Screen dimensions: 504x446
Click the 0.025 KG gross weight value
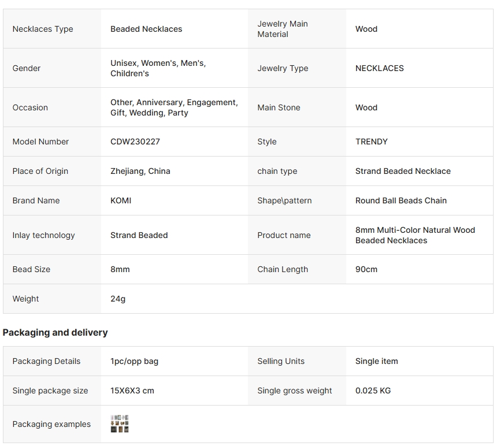point(373,391)
